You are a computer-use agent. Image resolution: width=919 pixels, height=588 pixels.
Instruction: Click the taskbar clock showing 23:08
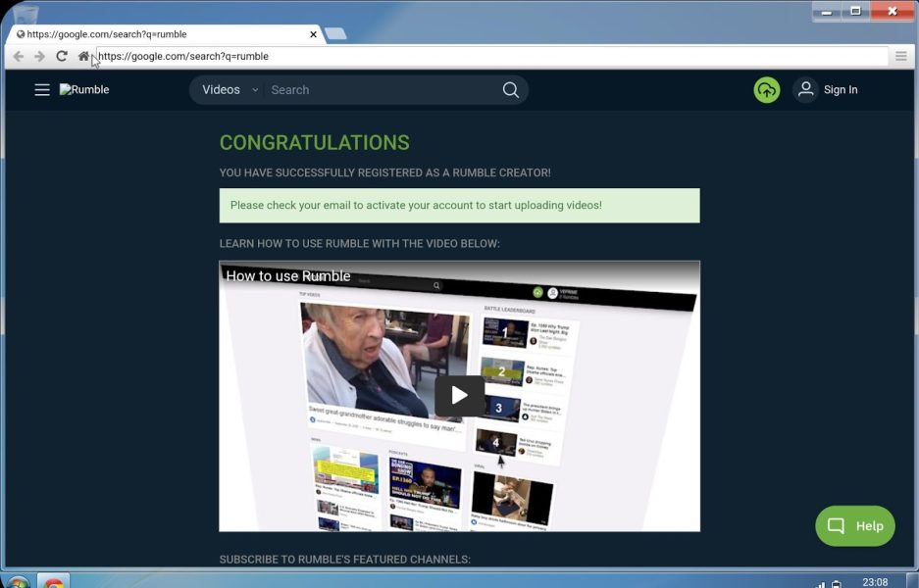point(875,582)
